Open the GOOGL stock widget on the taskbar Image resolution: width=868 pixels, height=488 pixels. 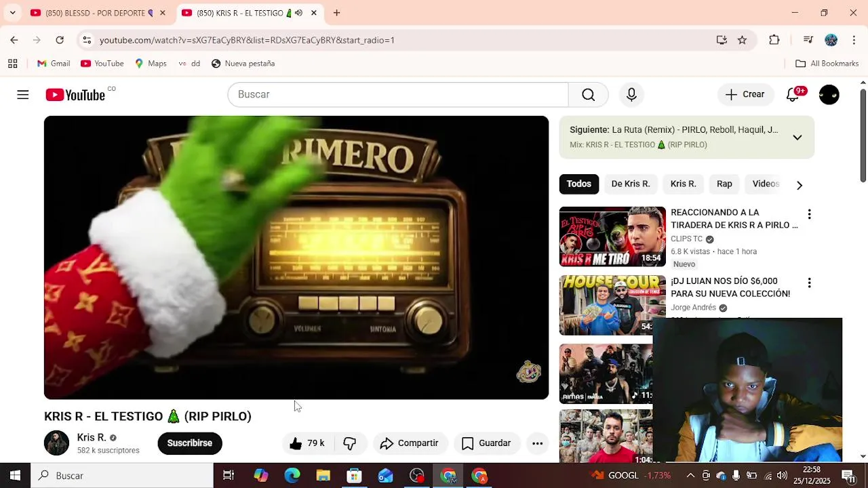(629, 476)
